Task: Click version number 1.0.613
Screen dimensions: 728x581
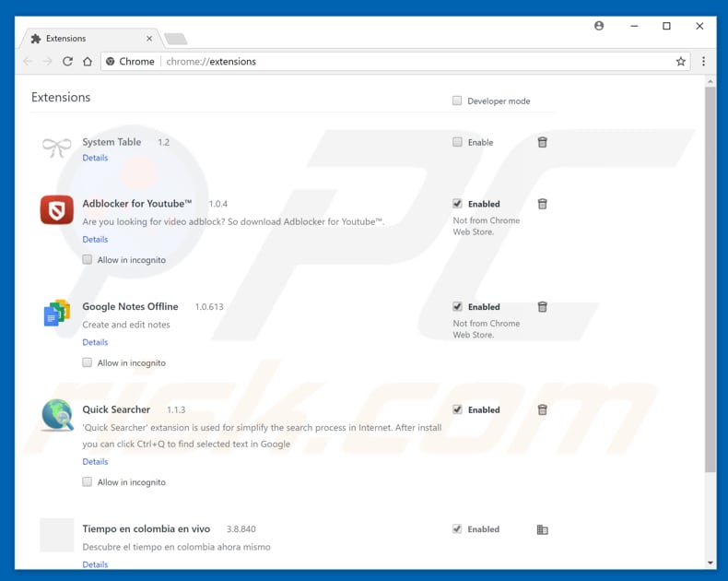Action: click(x=209, y=307)
